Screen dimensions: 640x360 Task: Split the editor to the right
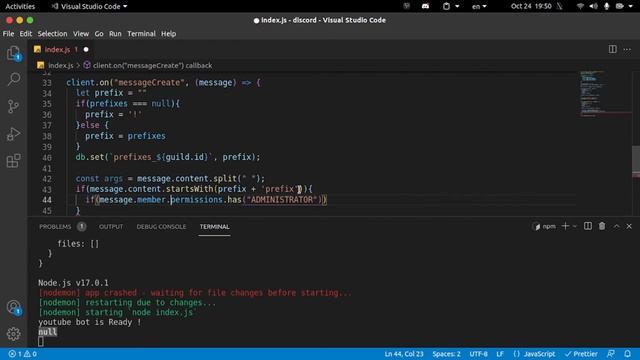pyautogui.click(x=612, y=49)
